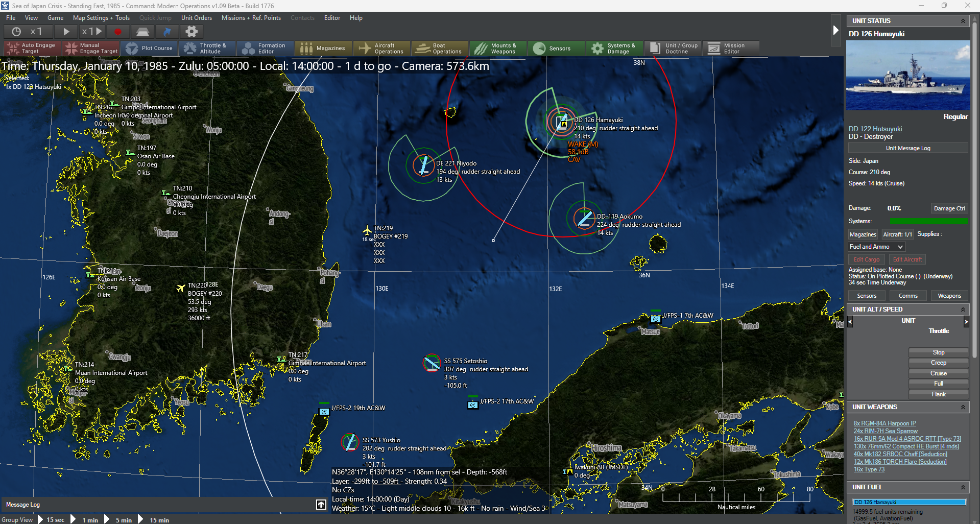Collapse the right side panel with arrow
This screenshot has width=980, height=524.
click(x=836, y=30)
